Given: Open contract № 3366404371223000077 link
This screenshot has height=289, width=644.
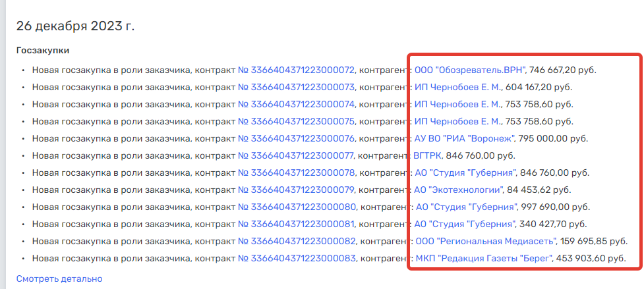Looking at the screenshot, I should click(296, 156).
